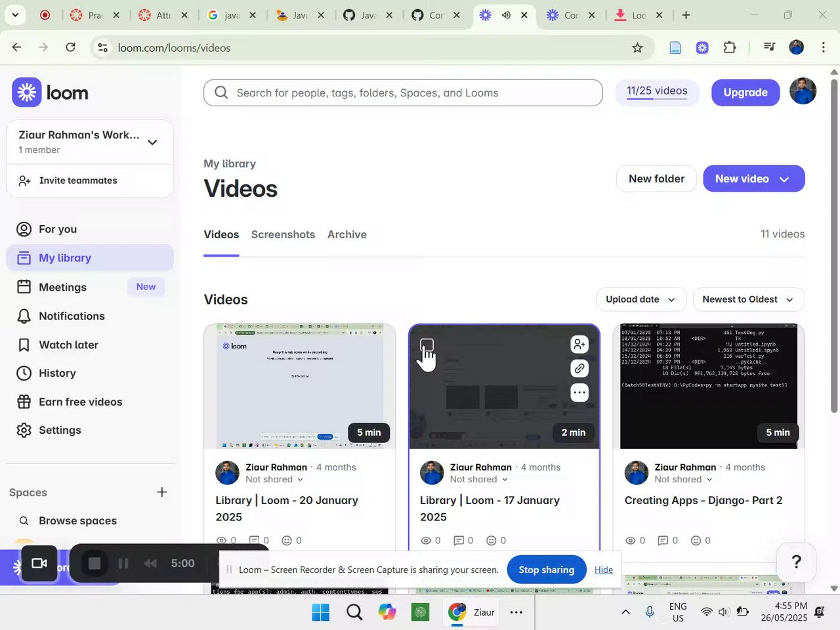Screen dimensions: 840x630
Task: Open the 20 January video thumbnail
Action: 300,387
